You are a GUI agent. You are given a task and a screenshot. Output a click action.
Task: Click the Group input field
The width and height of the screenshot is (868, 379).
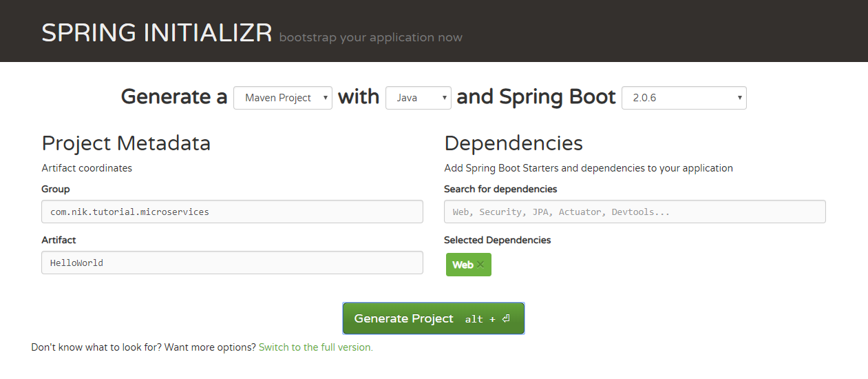(x=232, y=212)
